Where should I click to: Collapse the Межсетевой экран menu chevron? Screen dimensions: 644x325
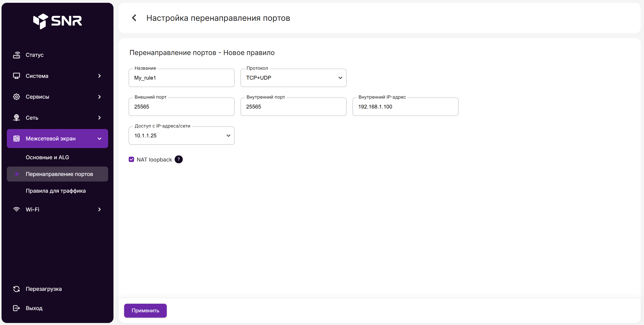click(100, 139)
